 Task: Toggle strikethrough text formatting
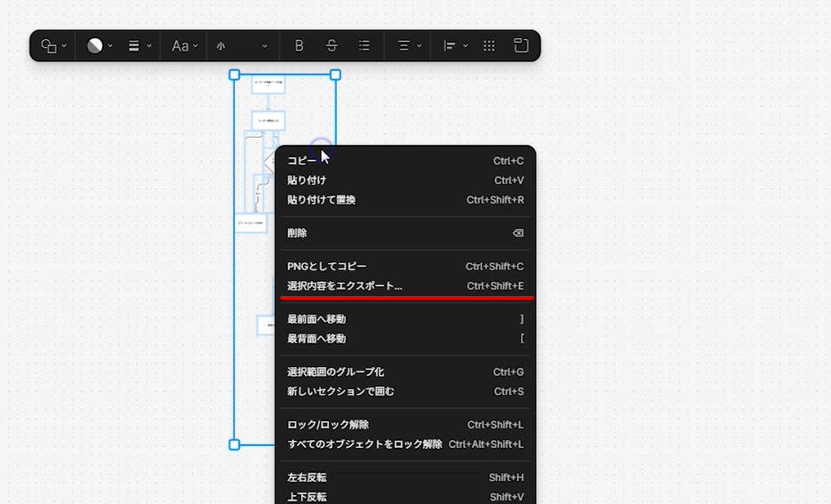(x=332, y=46)
